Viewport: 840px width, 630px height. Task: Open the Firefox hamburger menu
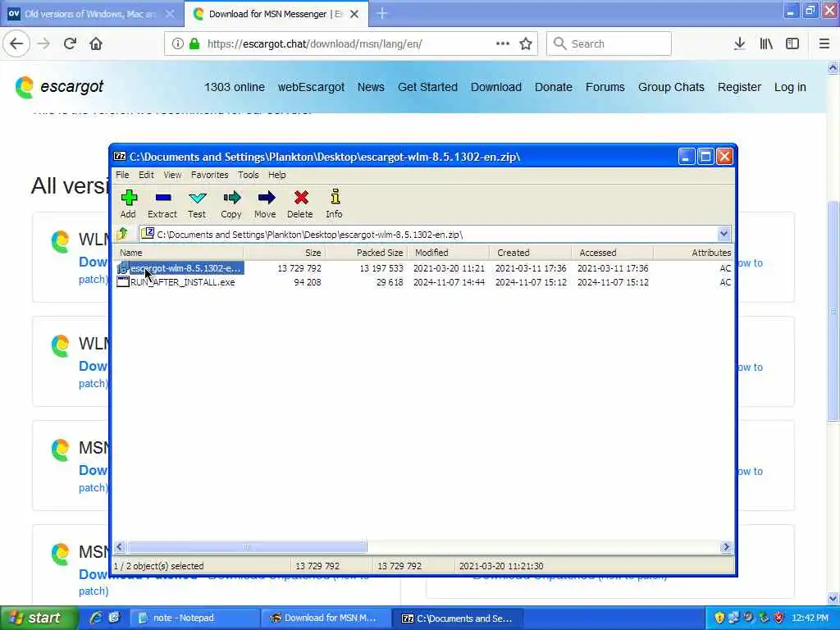[x=824, y=43]
